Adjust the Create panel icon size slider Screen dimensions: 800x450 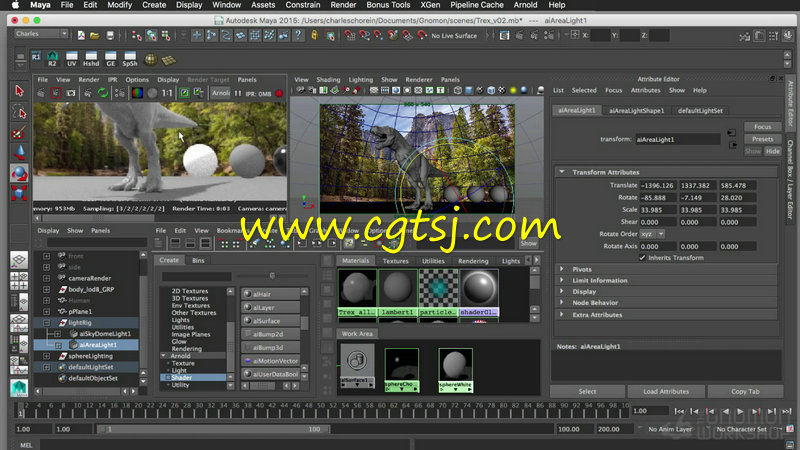click(272, 276)
